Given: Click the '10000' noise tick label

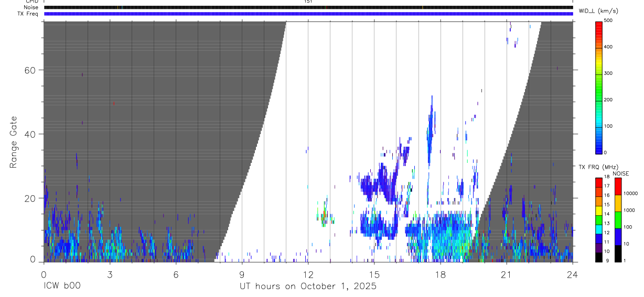Looking at the screenshot, I should [630, 193].
